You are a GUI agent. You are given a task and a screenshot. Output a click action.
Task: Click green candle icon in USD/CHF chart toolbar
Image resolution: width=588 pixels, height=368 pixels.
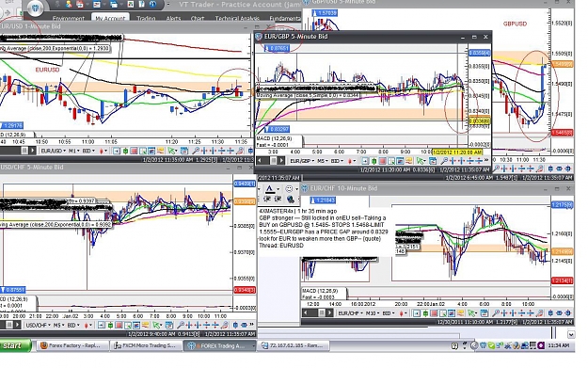pyautogui.click(x=110, y=326)
